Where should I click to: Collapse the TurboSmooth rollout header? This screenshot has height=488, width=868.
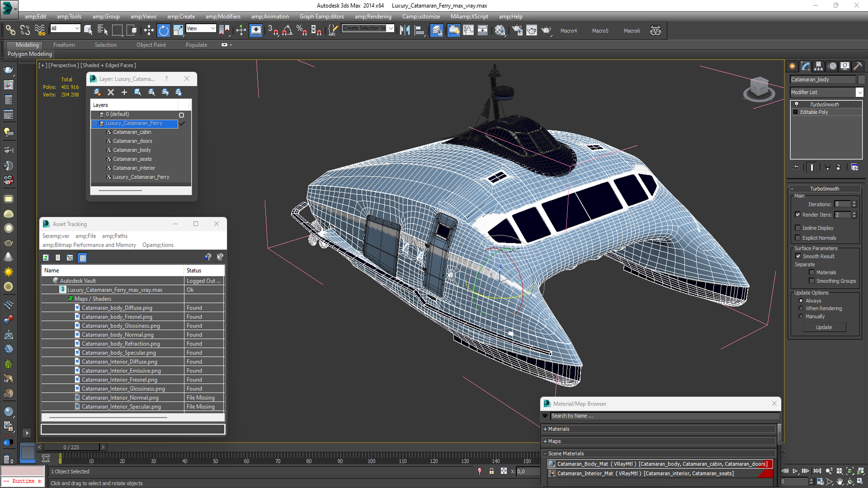[824, 188]
